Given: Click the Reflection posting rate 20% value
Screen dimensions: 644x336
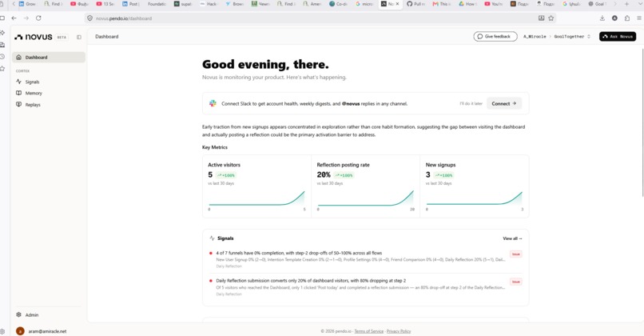Looking at the screenshot, I should [324, 174].
